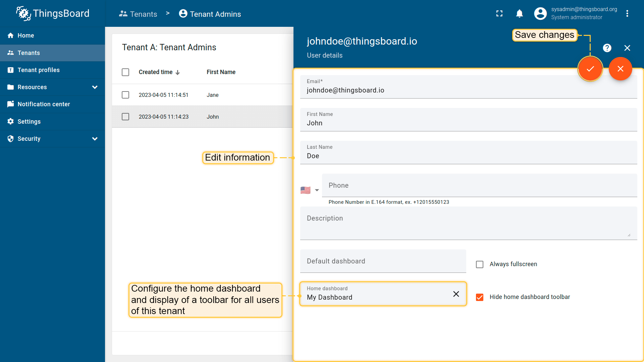Sort by the Created time column header
The height and width of the screenshot is (362, 644).
coord(156,72)
